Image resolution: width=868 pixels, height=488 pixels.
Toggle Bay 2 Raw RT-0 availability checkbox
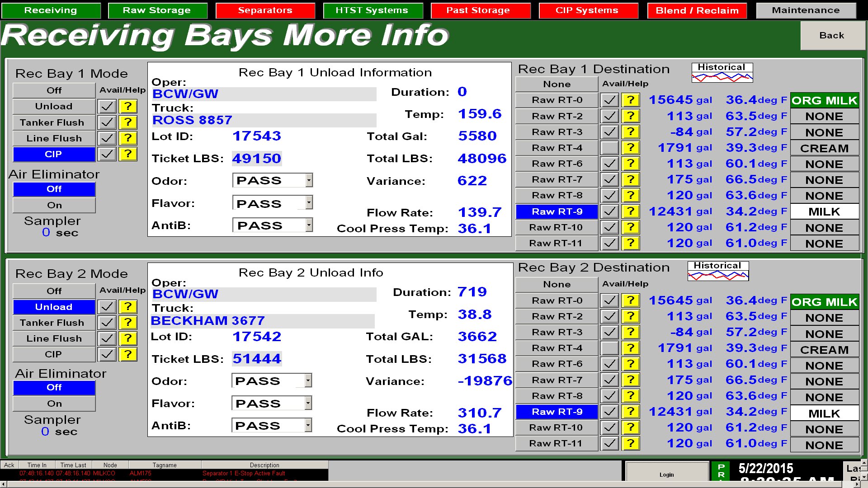(x=609, y=300)
